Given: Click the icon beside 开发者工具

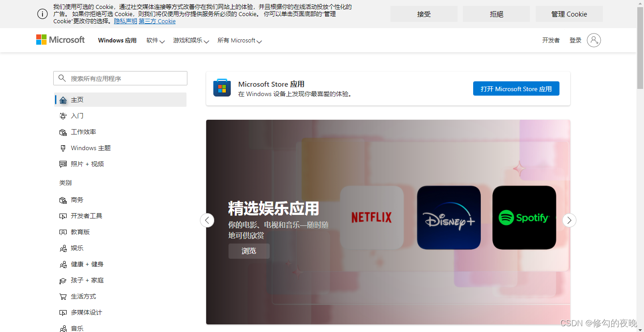Looking at the screenshot, I should (x=63, y=216).
